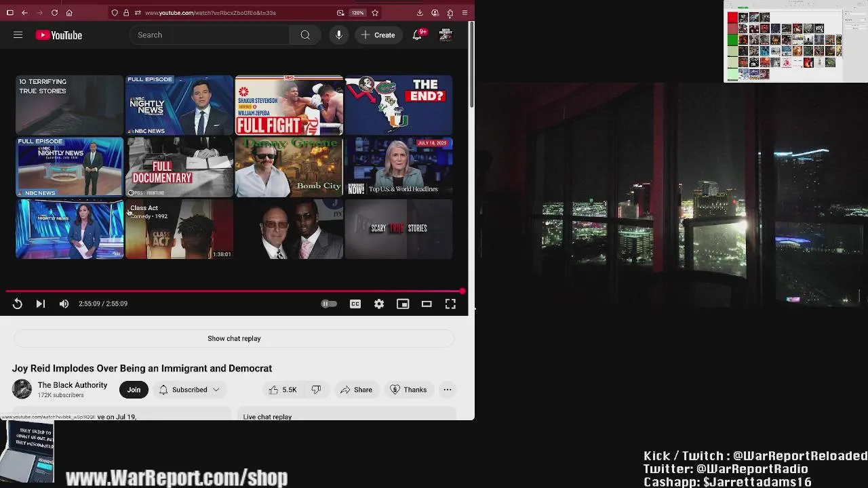Screen dimensions: 868x488
Task: Open Subscribed notification dropdown
Action: click(189, 390)
